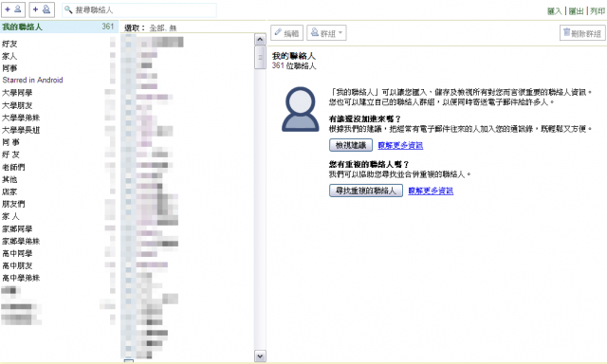Image resolution: width=607 pixels, height=364 pixels.
Task: Click the 尋找重複的聯絡人 button
Action: (x=366, y=191)
